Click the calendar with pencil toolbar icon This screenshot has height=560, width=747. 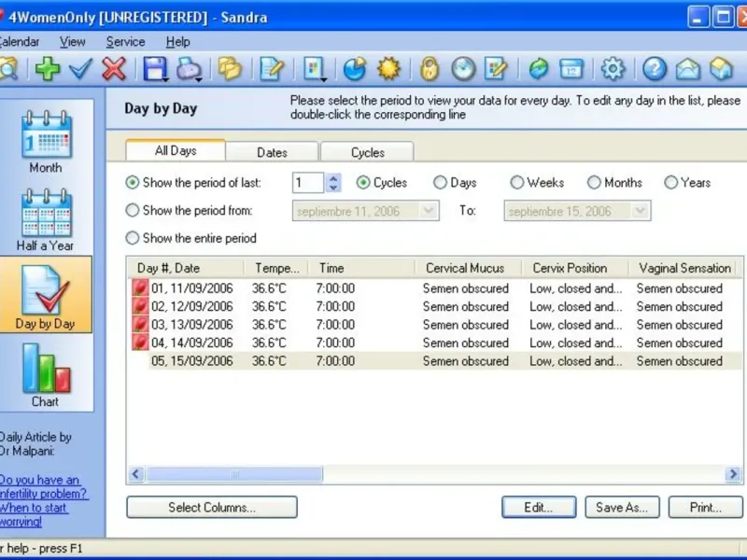[x=496, y=69]
